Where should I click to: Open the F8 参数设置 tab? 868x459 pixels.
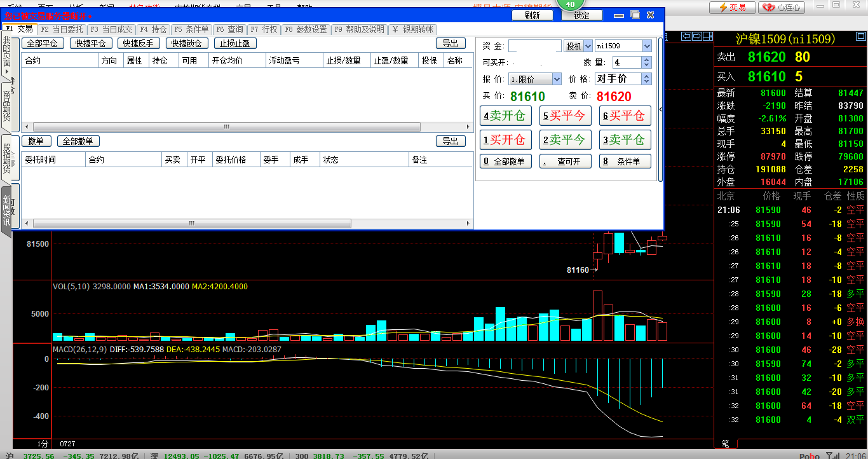click(305, 29)
